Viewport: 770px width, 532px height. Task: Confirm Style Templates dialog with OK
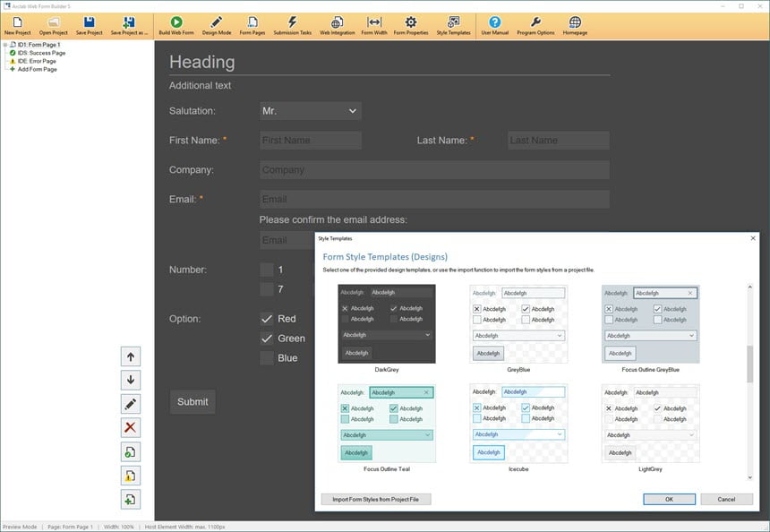(670, 500)
